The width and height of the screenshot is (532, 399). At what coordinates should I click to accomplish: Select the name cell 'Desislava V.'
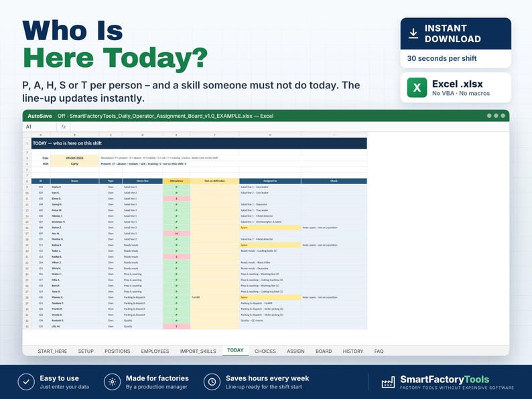[x=74, y=222]
